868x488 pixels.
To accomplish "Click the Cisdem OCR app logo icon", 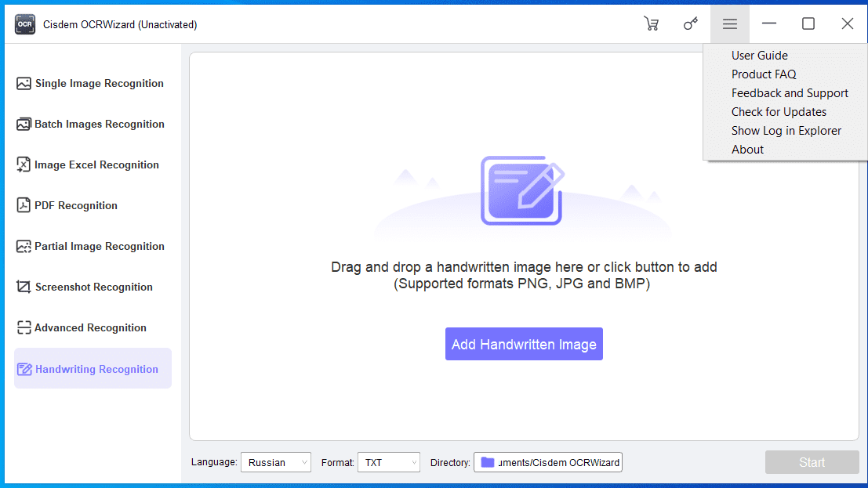I will point(25,24).
